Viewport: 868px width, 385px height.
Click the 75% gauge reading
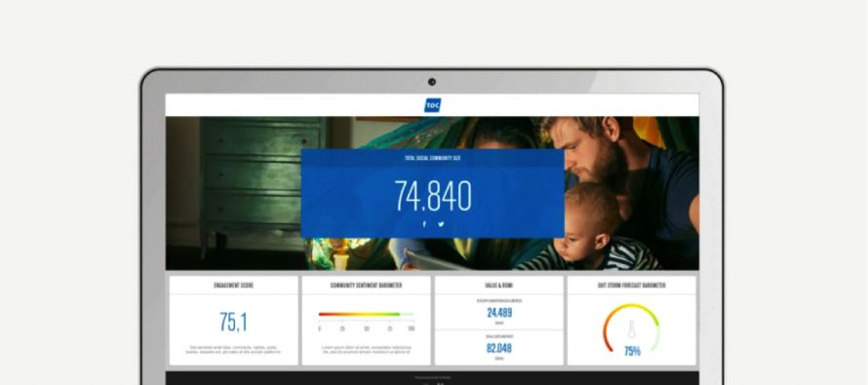point(632,351)
